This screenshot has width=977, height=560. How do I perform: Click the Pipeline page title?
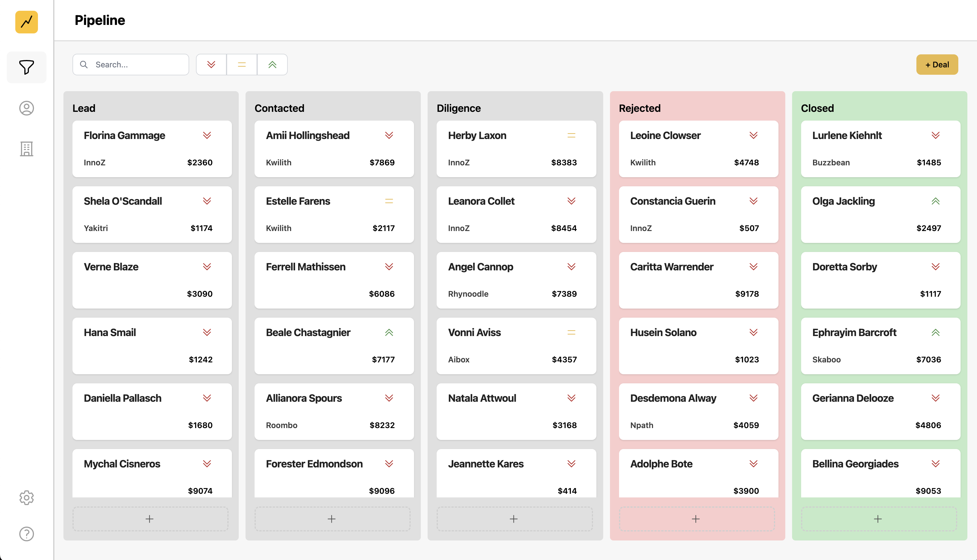pyautogui.click(x=100, y=20)
